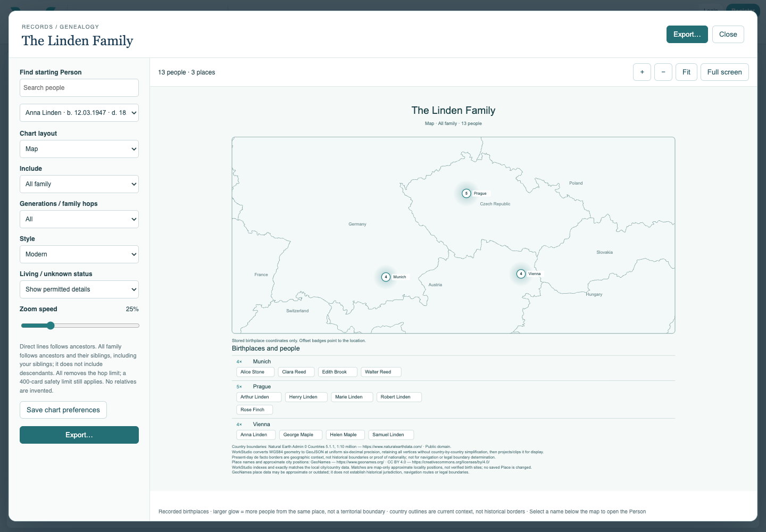This screenshot has width=766, height=532.
Task: Adjust the Zoom speed slider
Action: click(80, 326)
